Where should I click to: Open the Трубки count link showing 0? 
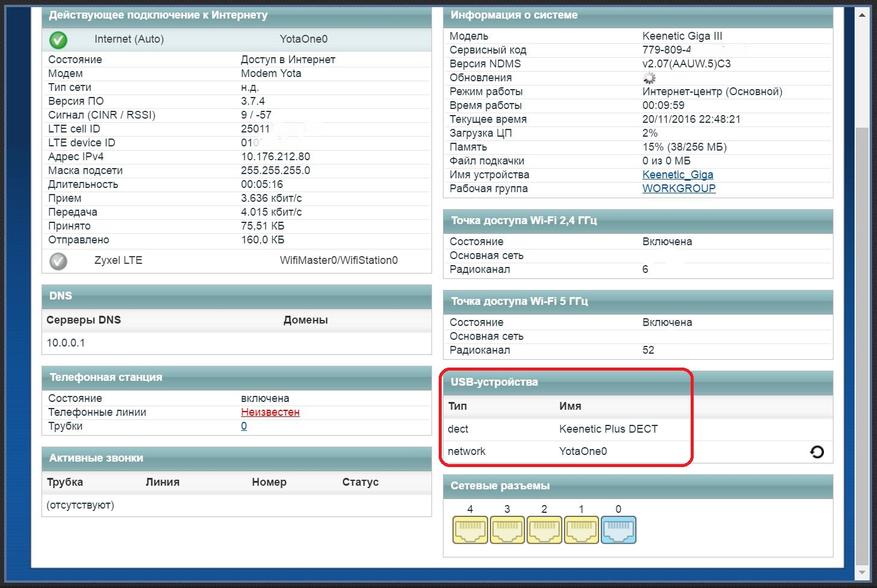[x=244, y=426]
